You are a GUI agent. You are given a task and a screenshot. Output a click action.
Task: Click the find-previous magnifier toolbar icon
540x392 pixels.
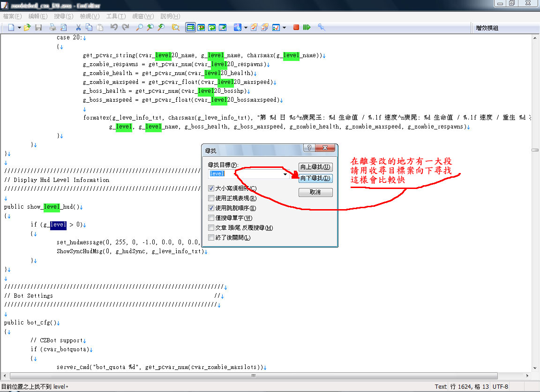[161, 28]
